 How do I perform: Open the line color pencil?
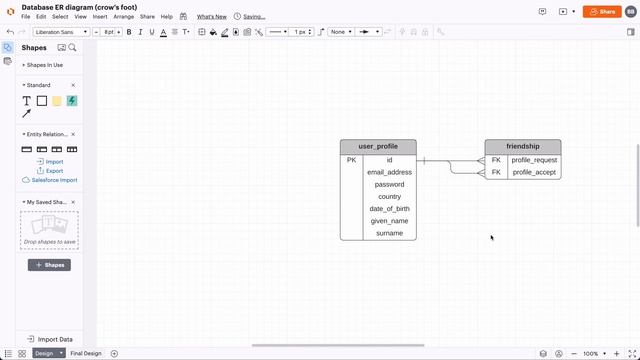[224, 32]
